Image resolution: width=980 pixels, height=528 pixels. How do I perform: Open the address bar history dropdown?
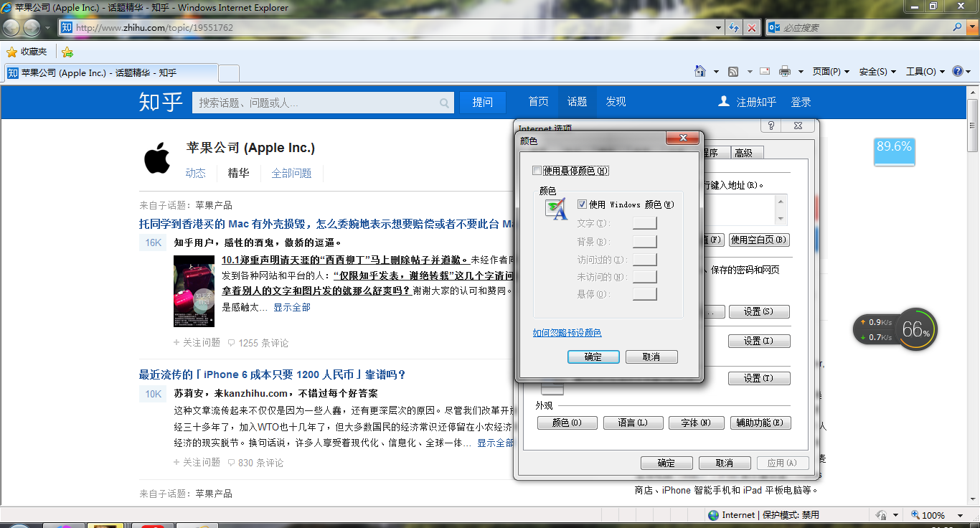point(719,27)
